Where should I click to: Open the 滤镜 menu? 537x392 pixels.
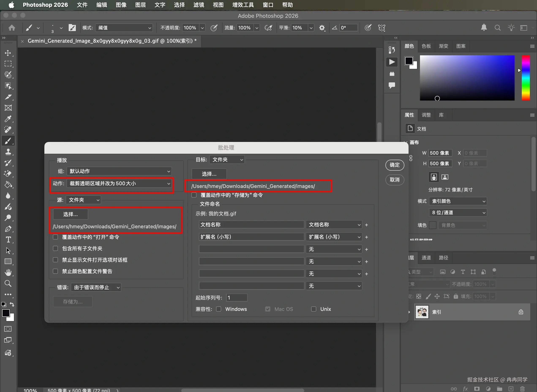click(198, 5)
